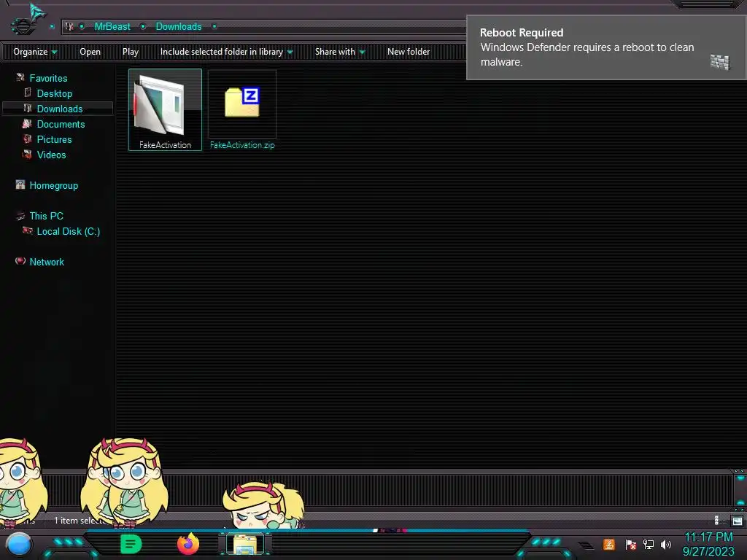Open Local Disk (C:) in sidebar
Viewport: 747px width, 560px height.
68,231
